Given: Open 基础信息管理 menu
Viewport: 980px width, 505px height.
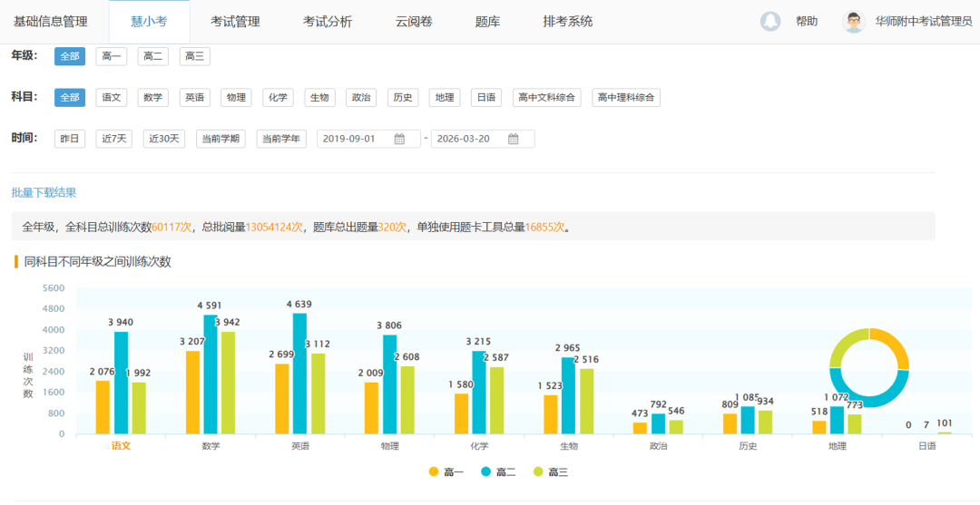Looking at the screenshot, I should click(x=51, y=21).
